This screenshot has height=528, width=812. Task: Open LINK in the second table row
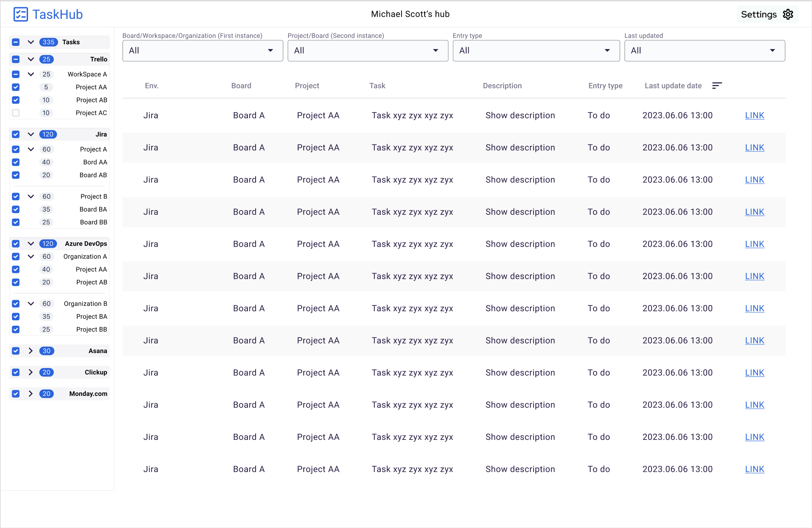point(754,148)
